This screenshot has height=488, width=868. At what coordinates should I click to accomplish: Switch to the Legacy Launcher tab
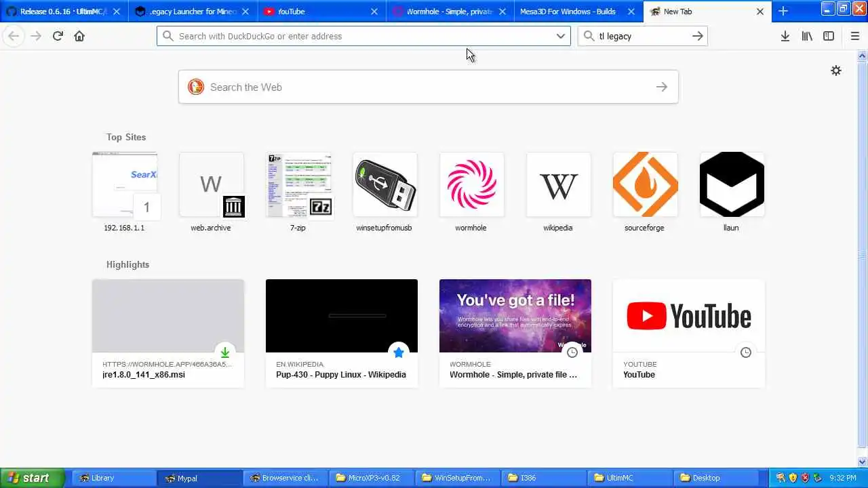tap(193, 12)
